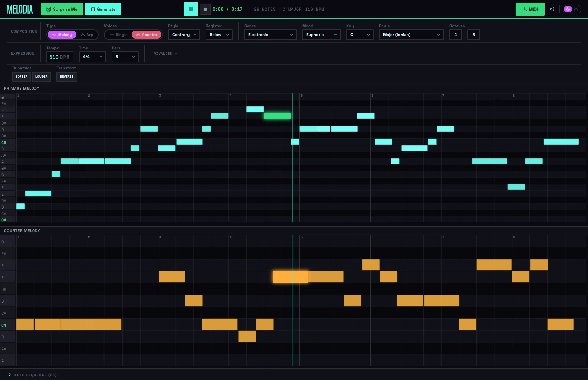This screenshot has width=588, height=380.
Task: Toggle sound with the speaker icon
Action: [x=552, y=9]
